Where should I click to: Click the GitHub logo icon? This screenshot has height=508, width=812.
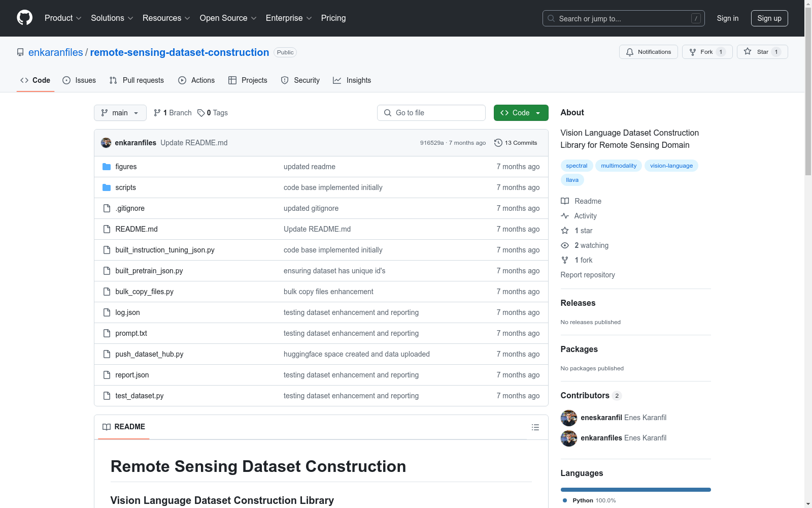pyautogui.click(x=24, y=18)
